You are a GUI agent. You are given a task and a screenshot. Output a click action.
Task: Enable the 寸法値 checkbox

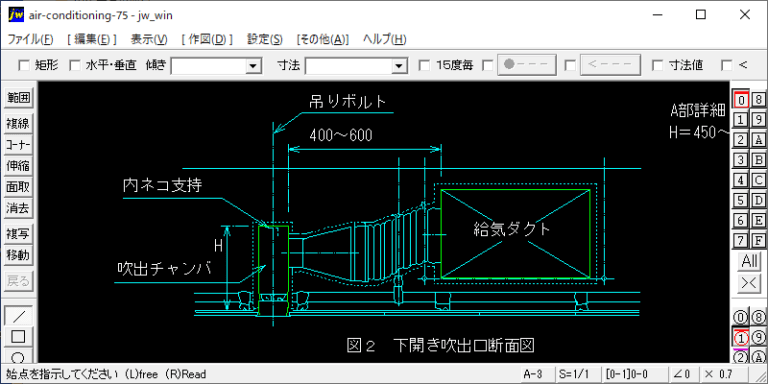click(657, 65)
